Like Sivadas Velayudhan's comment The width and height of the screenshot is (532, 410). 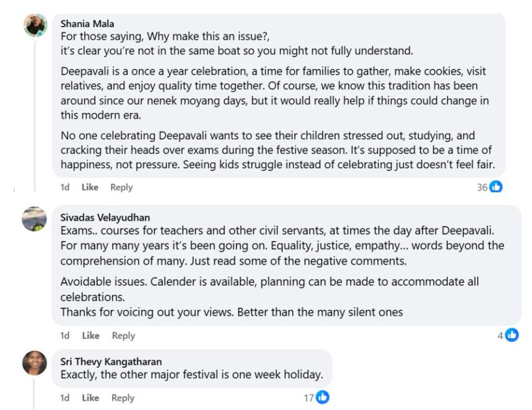[91, 335]
